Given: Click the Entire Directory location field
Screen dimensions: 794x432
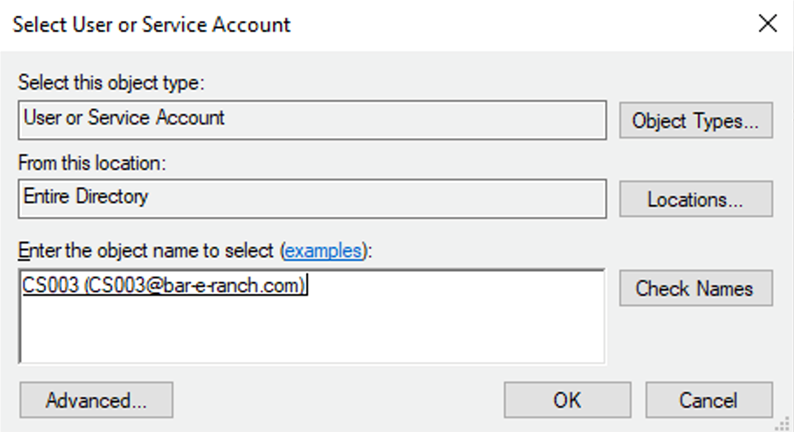Looking at the screenshot, I should (x=312, y=197).
